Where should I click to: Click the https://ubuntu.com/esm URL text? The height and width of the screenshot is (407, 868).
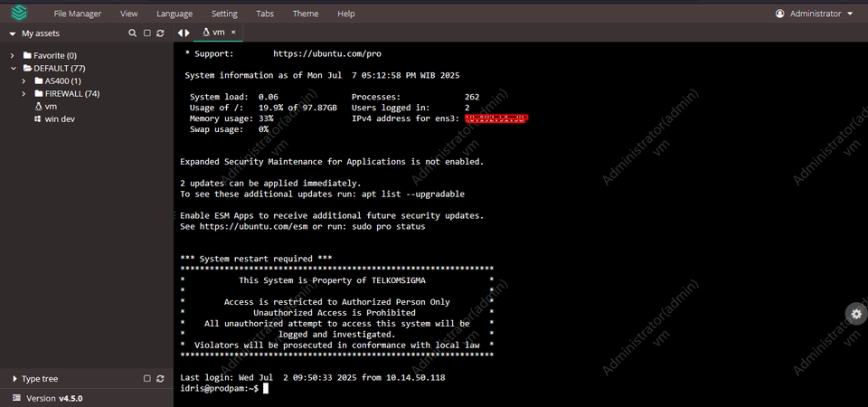[253, 226]
